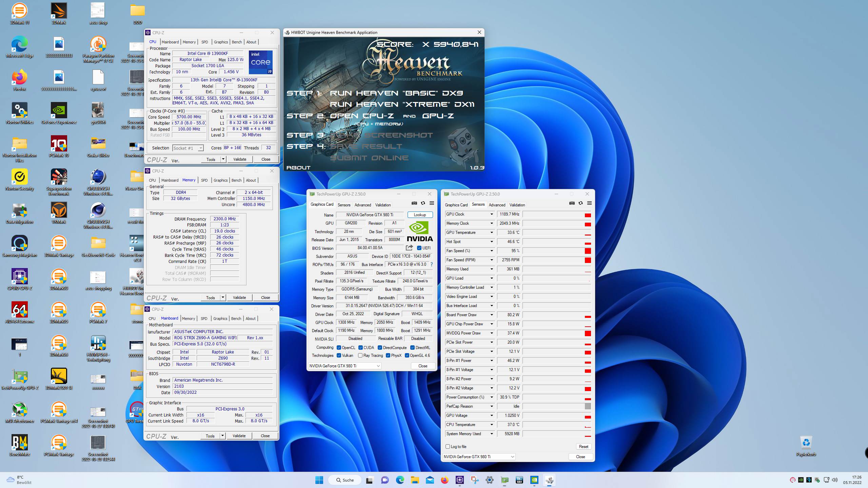Open the hamburger menu in the GPU-Z Sensors window
Viewport: 868px width, 488px height.
(589, 203)
